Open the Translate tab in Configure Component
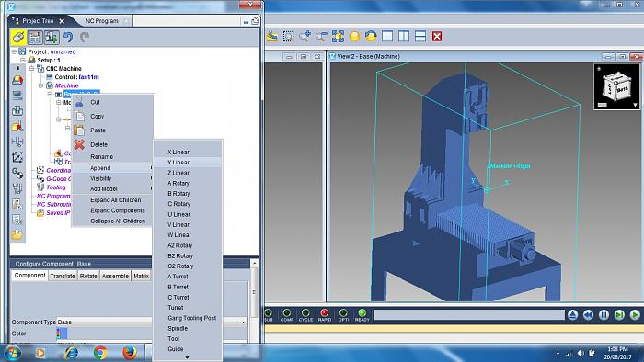 63,276
